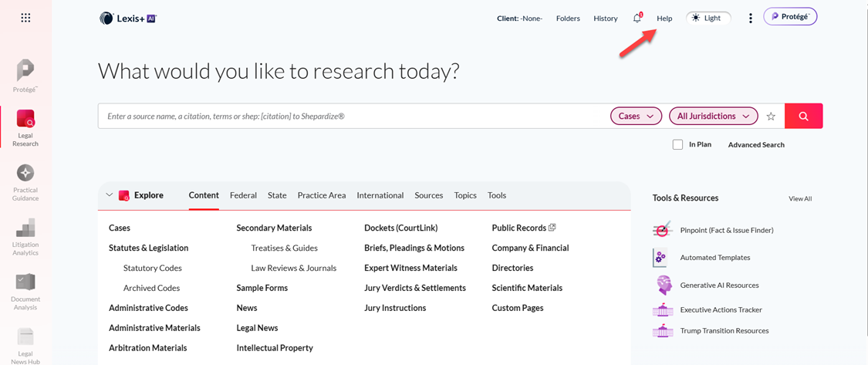
Task: Open Briefs, Pleadings & Motions link
Action: coord(414,248)
